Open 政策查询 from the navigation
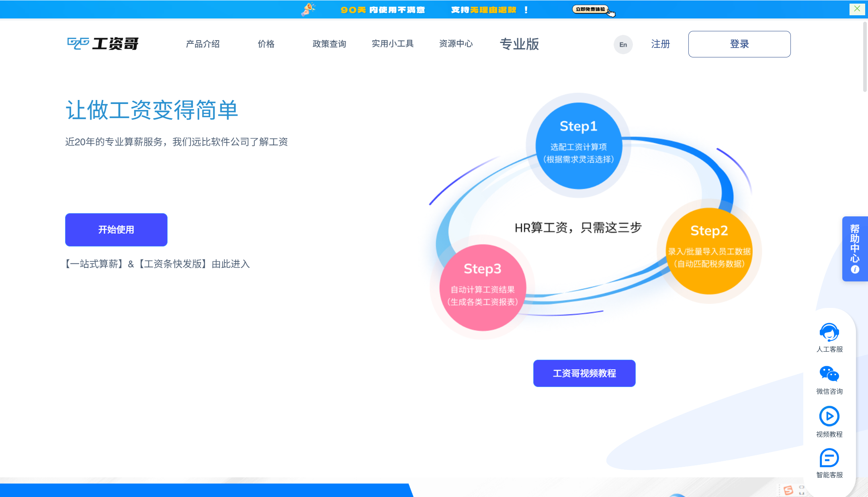868x497 pixels. [x=330, y=44]
